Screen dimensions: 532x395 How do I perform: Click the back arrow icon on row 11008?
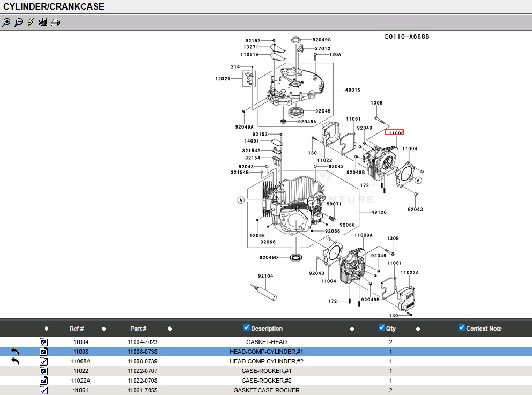tap(16, 352)
